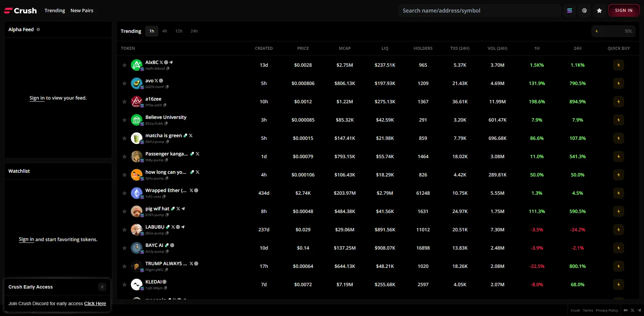The height and width of the screenshot is (316, 644).
Task: Focus the search name/address/symbol field
Action: tap(479, 10)
